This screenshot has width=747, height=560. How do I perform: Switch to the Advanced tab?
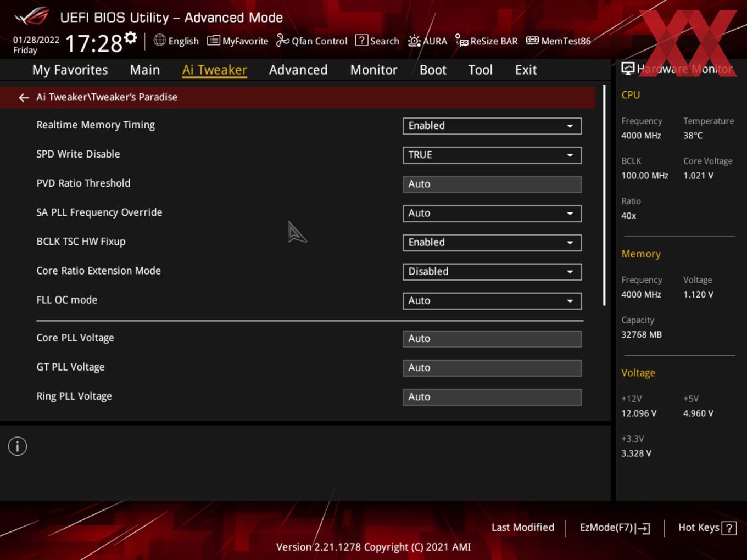point(298,70)
